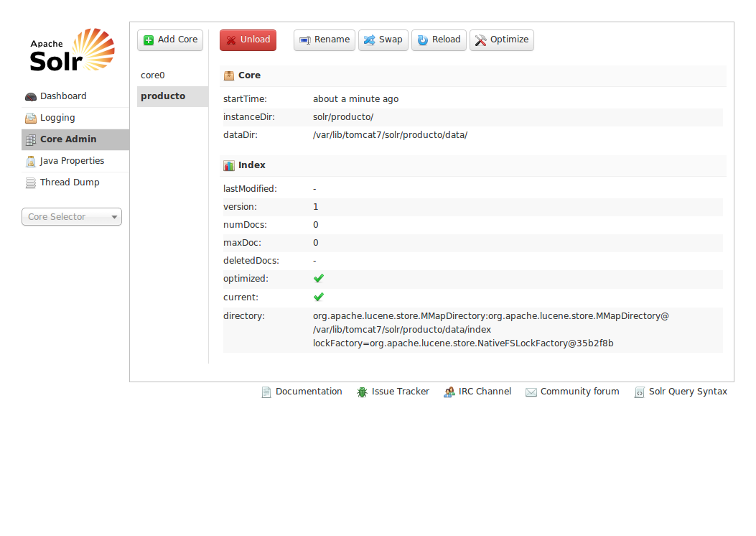Click the red X icon on Unload
The image size is (756, 536).
(x=231, y=40)
